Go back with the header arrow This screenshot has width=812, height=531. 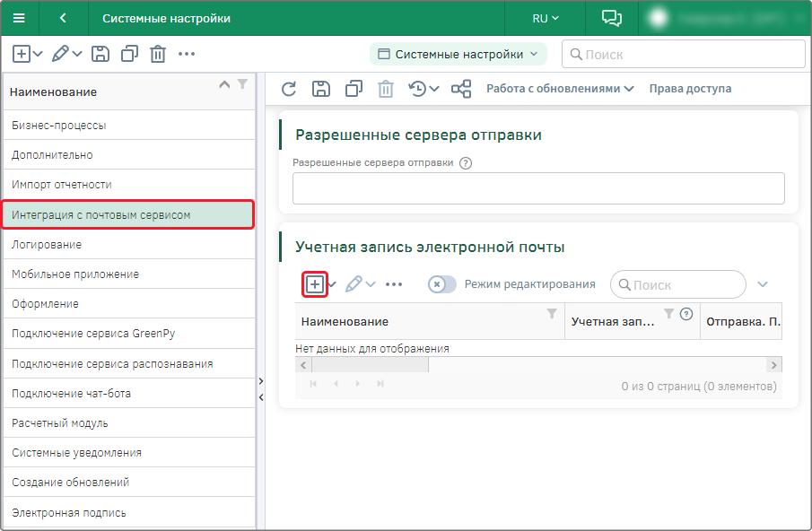63,18
